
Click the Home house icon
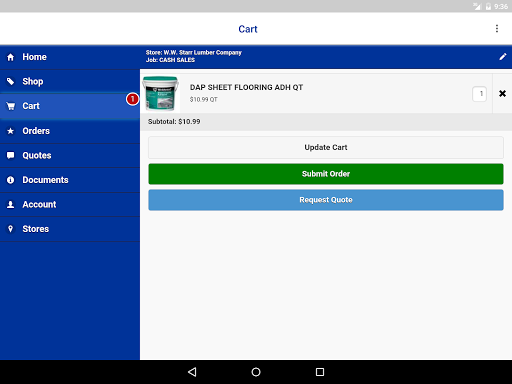tap(11, 57)
